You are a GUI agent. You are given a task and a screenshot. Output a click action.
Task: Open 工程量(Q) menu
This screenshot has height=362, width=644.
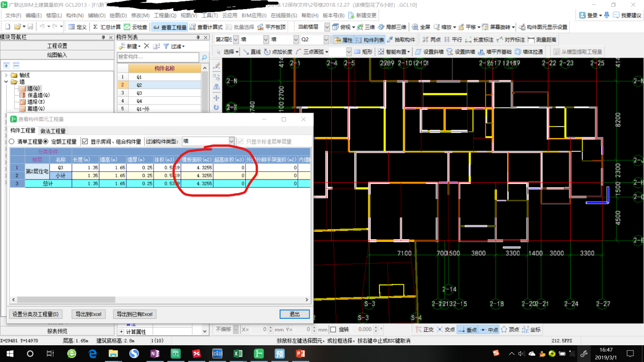pyautogui.click(x=165, y=15)
